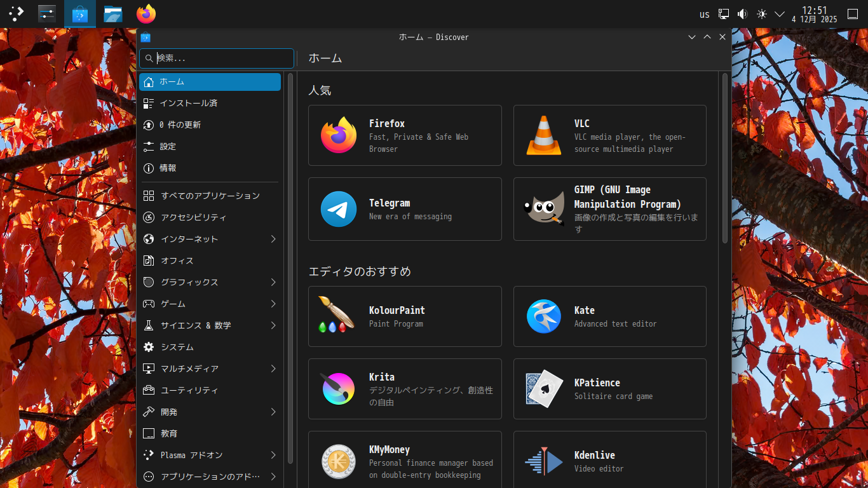This screenshot has height=488, width=868.
Task: Select the ユーティリティ category
Action: click(210, 390)
